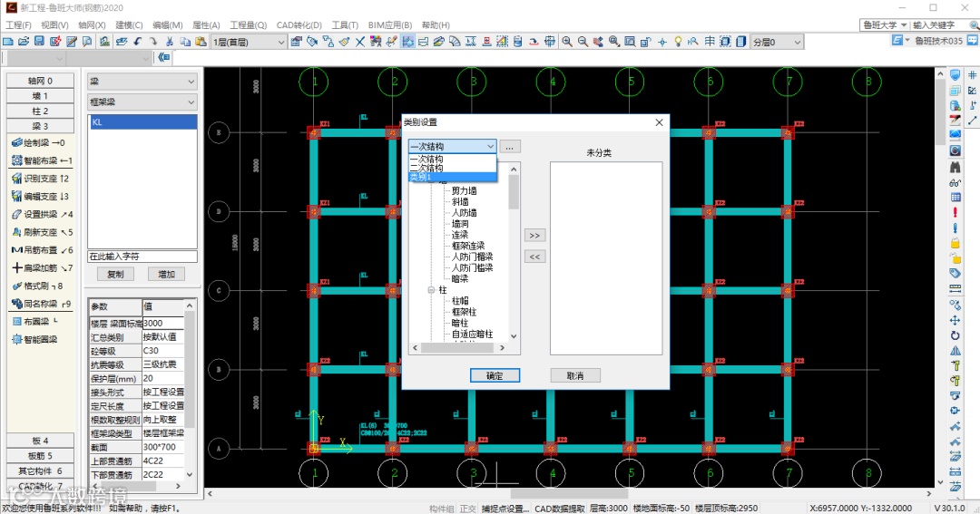Click the 确定 button in dialog
Screen dimensions: 980x514
pos(495,375)
